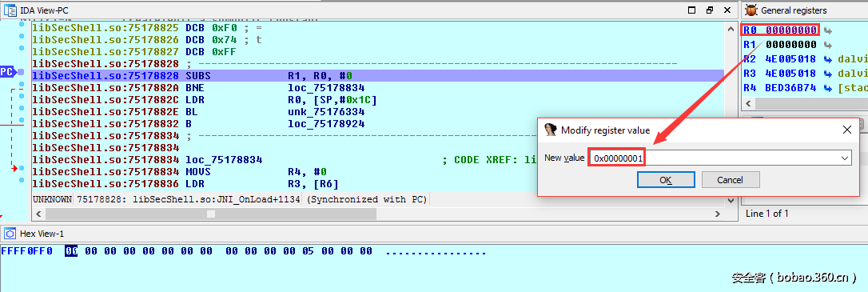
Task: Click the SUBS R1, R0, #0 instruction line
Action: (x=377, y=75)
